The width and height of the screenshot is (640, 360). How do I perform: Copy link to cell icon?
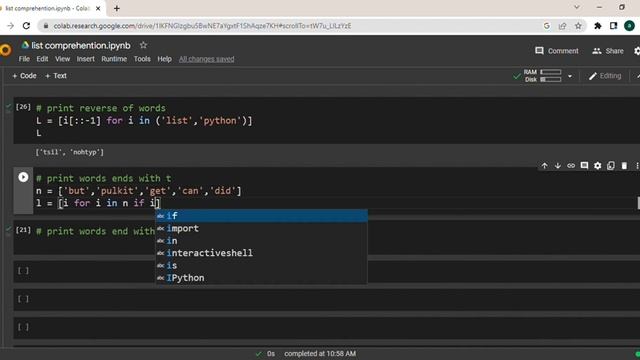tap(571, 166)
